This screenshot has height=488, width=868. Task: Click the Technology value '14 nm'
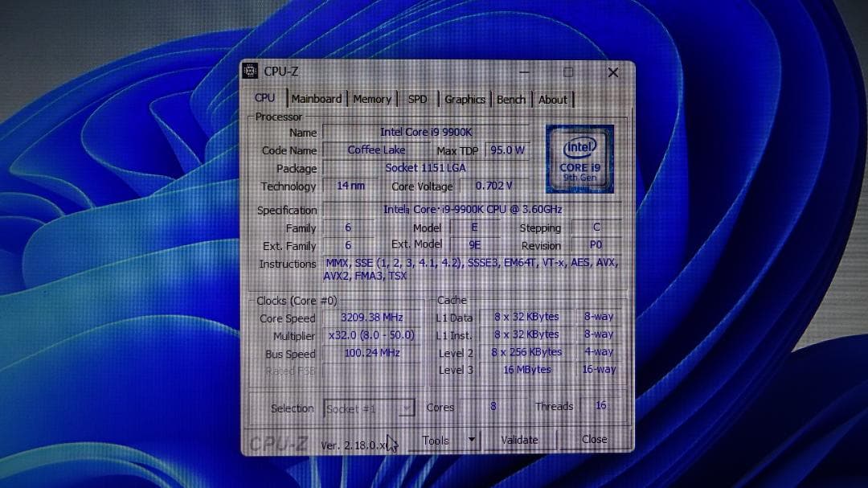pos(350,186)
